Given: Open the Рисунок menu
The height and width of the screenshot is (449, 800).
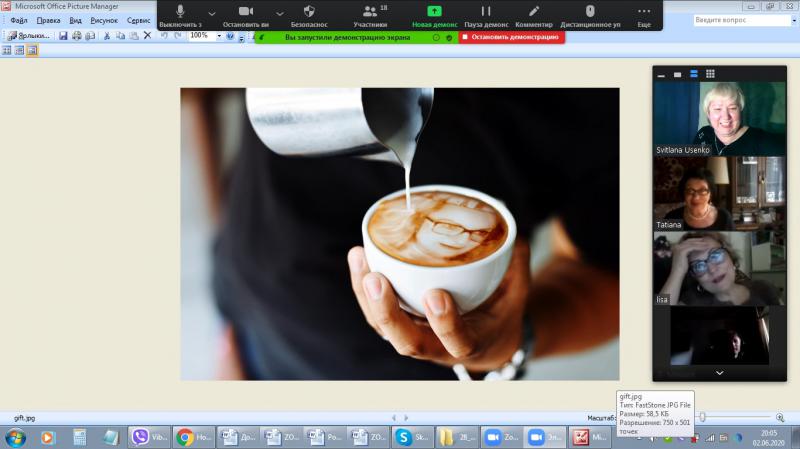Looking at the screenshot, I should point(104,20).
